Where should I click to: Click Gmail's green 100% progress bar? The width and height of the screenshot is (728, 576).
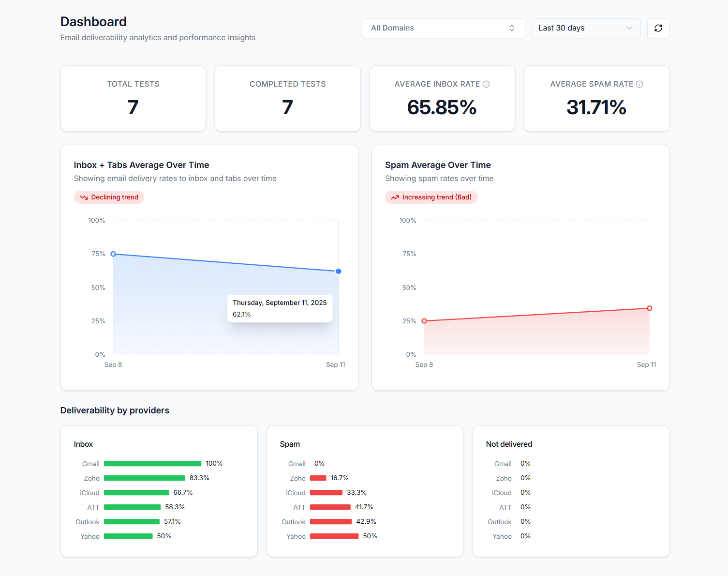pyautogui.click(x=152, y=463)
